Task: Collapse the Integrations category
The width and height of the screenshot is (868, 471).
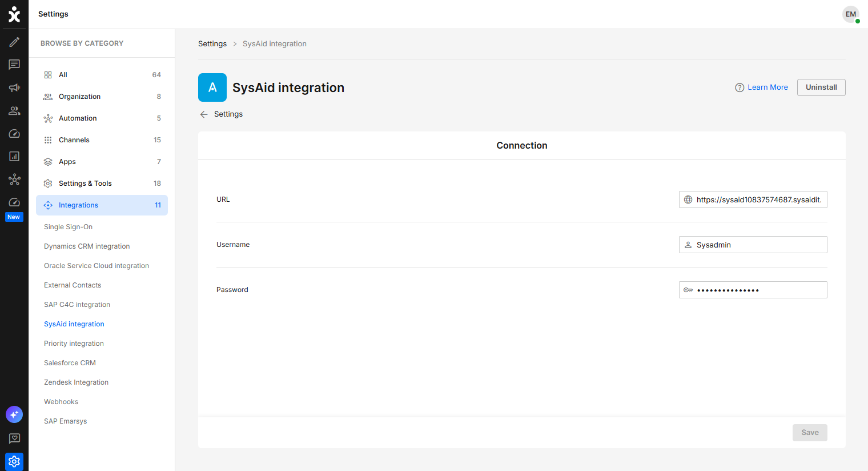Action: [102, 205]
